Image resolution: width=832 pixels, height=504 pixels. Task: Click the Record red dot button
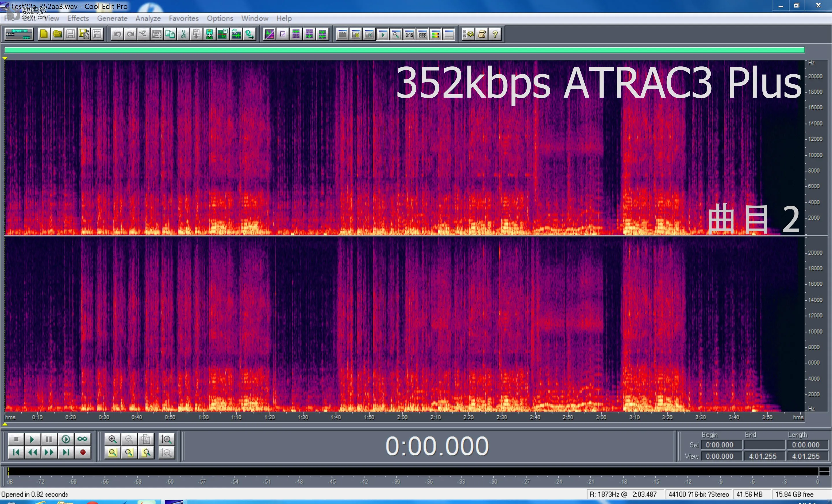83,452
